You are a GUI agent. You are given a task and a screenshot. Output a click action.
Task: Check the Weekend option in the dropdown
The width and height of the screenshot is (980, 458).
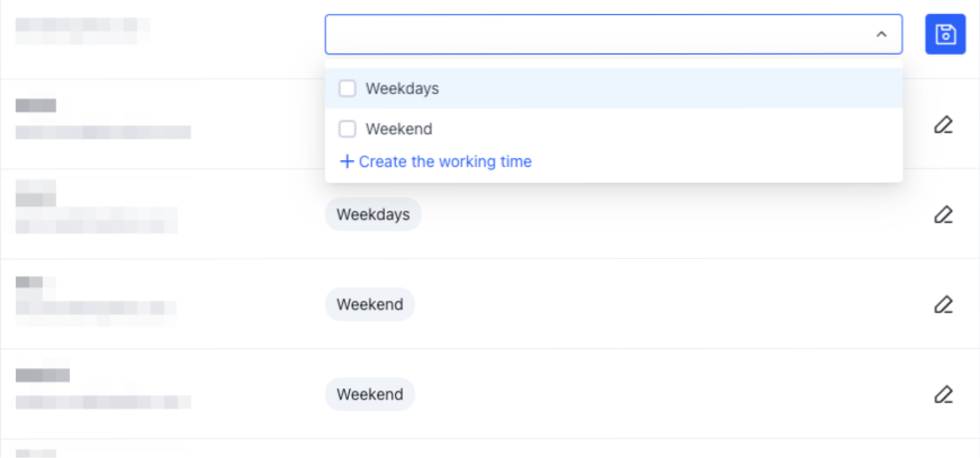(x=347, y=128)
